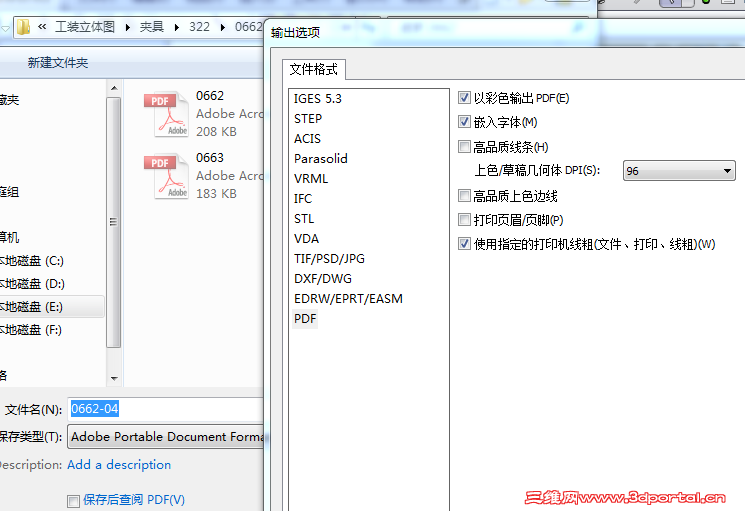Select EDRW/EPRT/EASM format
This screenshot has width=745, height=511.
tap(348, 299)
